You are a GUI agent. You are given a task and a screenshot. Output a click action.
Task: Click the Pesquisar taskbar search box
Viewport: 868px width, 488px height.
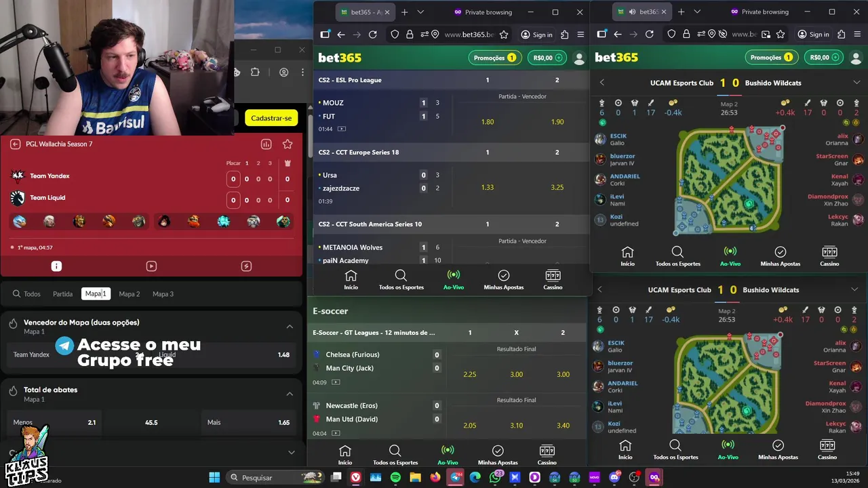coord(275,477)
